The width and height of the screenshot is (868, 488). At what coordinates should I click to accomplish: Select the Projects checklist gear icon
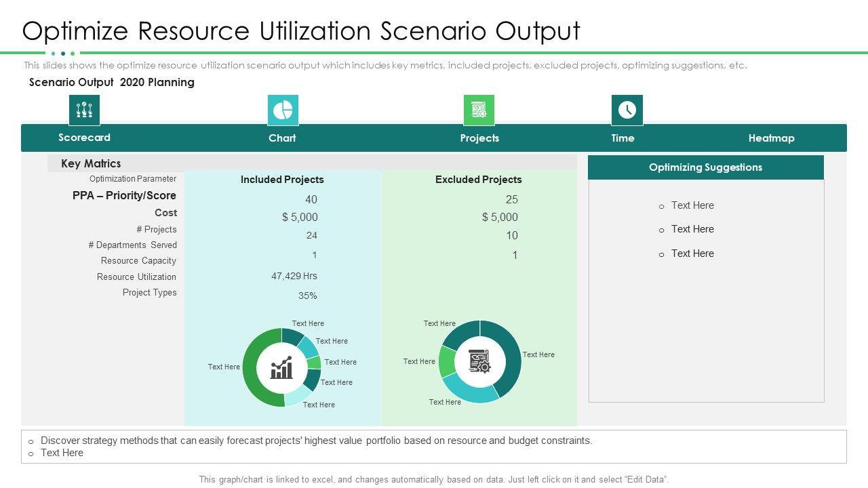point(479,110)
